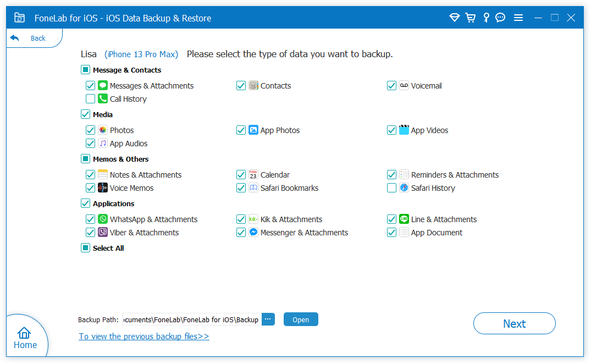Click the 'Lisa' device name text
The height and width of the screenshot is (364, 591).
pos(89,54)
